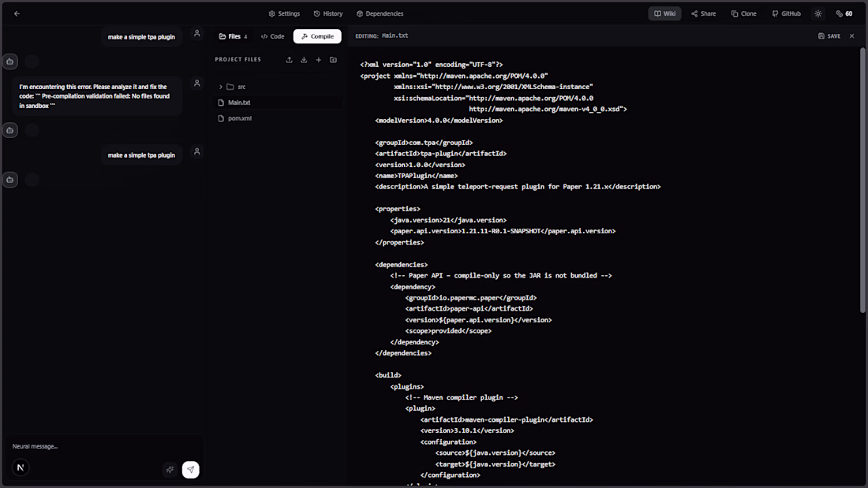The image size is (868, 488).
Task: Click the paper.api.version SNAPSHOT line
Action: 503,231
